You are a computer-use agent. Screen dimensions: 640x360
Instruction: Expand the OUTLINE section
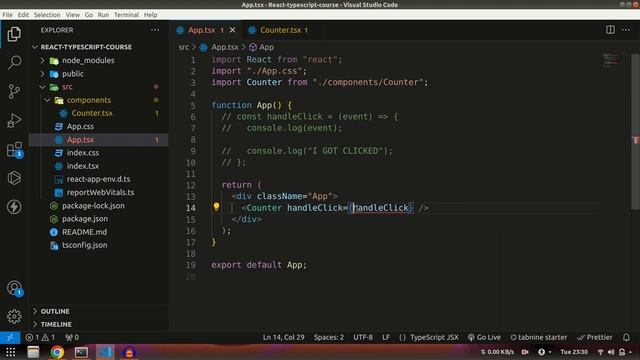coord(55,311)
